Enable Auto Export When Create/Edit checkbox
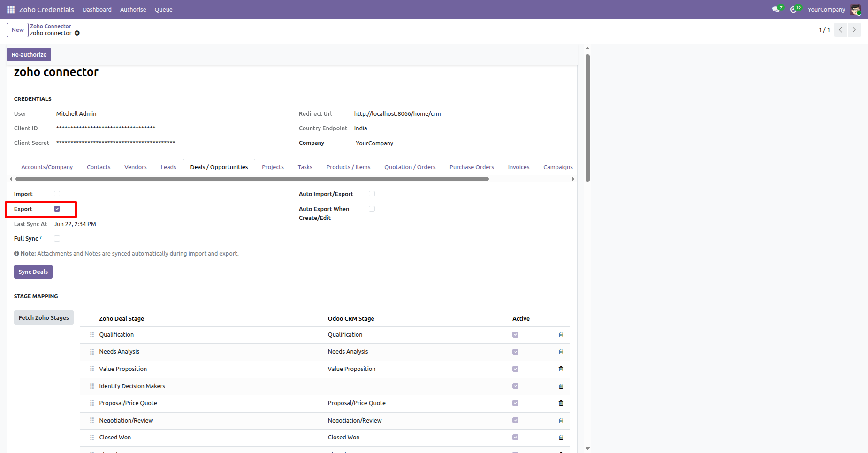 click(372, 209)
